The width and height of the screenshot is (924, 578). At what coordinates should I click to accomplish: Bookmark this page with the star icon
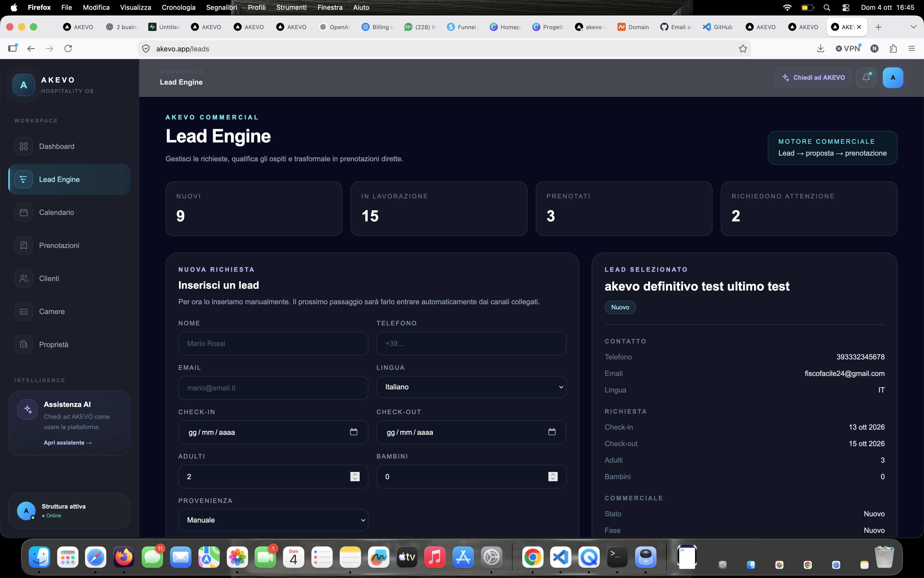pos(743,49)
